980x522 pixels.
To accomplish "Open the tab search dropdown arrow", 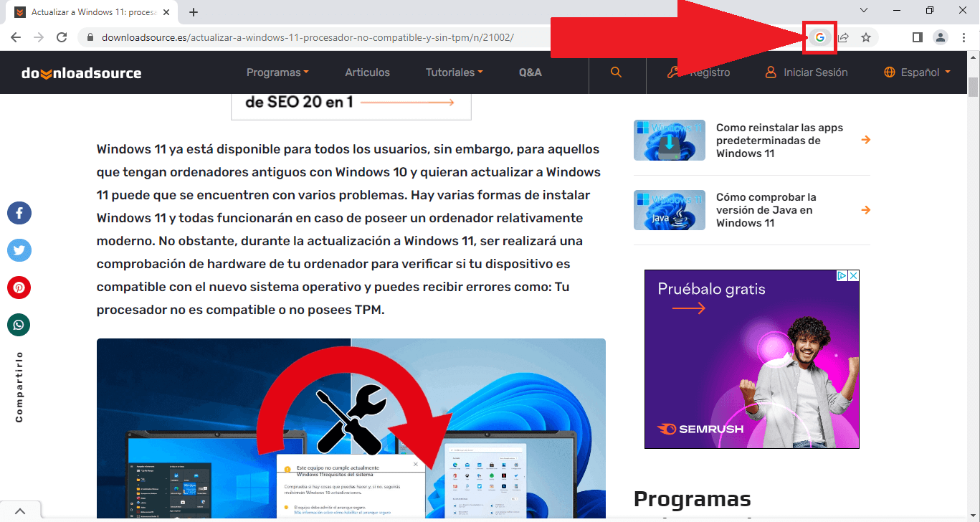I will tap(864, 10).
